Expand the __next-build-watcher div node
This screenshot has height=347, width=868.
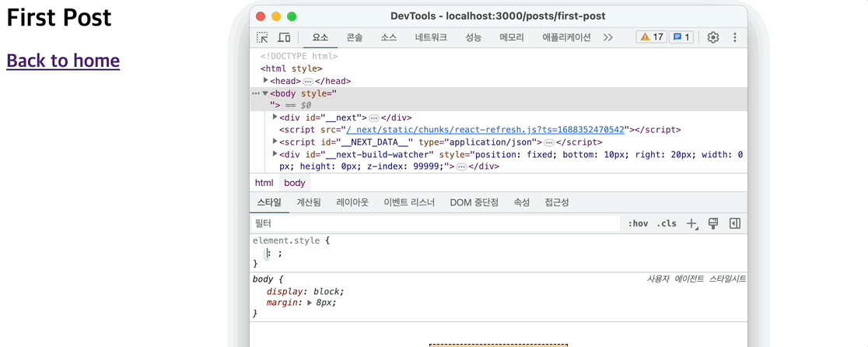pos(275,154)
